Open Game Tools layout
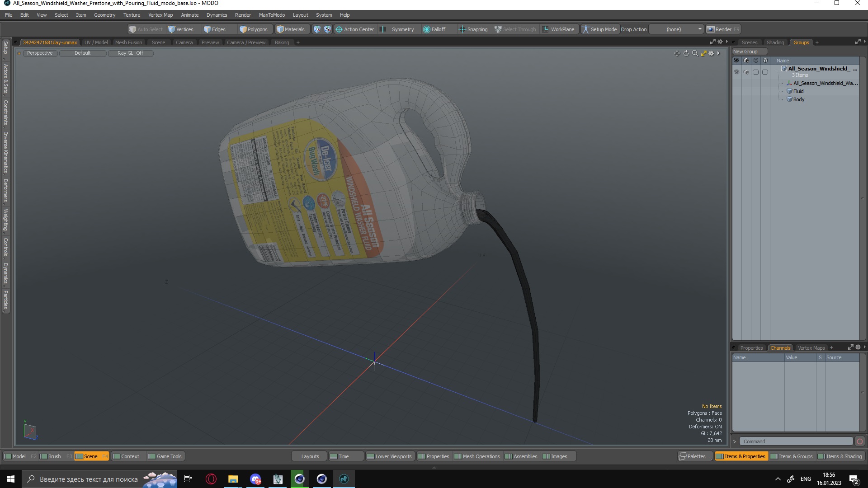The width and height of the screenshot is (868, 488). click(x=165, y=456)
